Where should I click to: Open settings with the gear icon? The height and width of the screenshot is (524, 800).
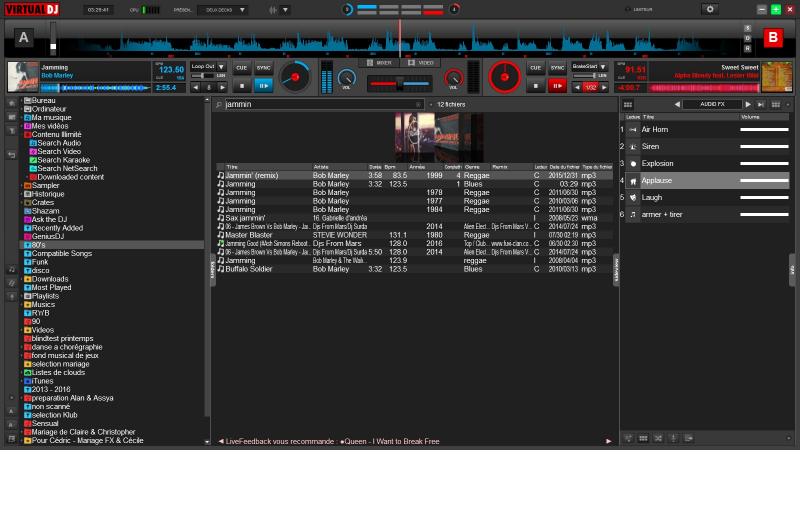(x=710, y=9)
